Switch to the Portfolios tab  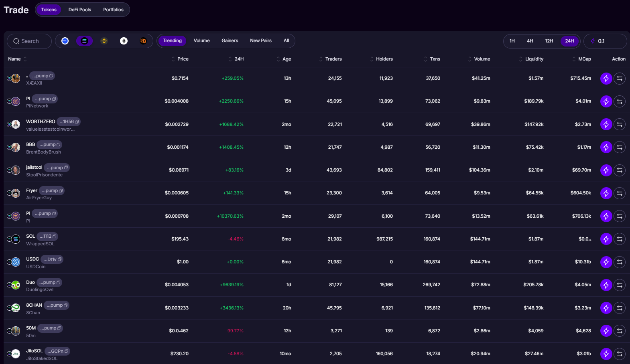(x=113, y=10)
